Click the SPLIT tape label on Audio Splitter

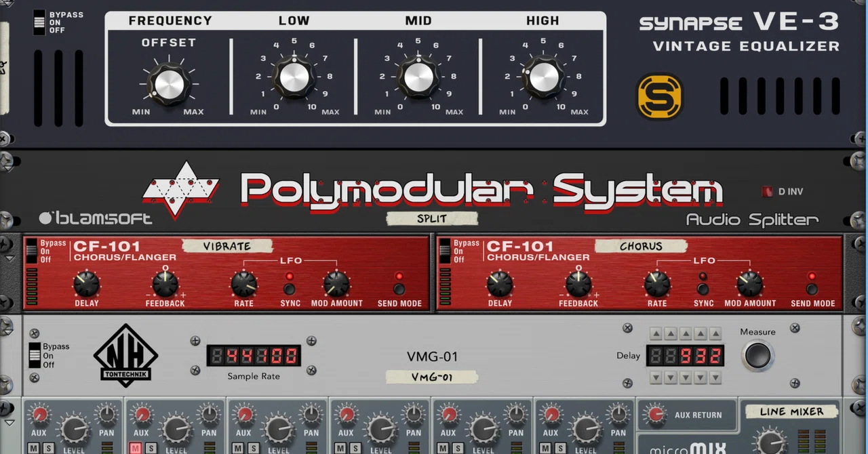(432, 218)
